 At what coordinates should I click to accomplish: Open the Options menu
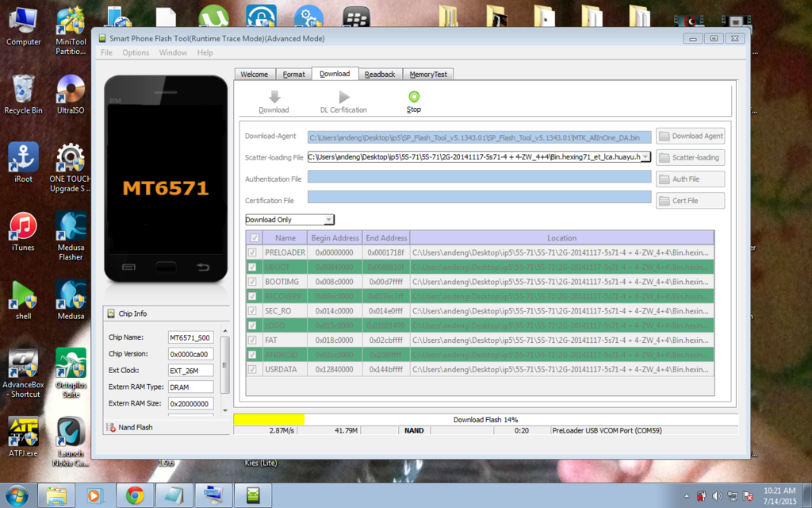coord(136,52)
